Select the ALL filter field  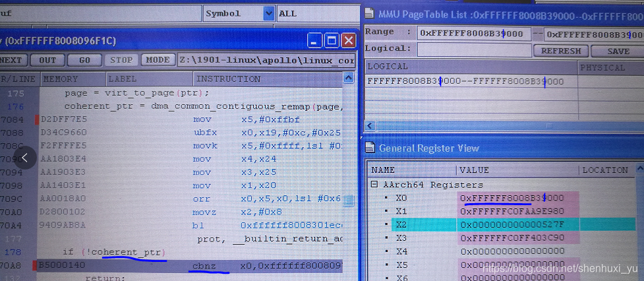pos(318,14)
